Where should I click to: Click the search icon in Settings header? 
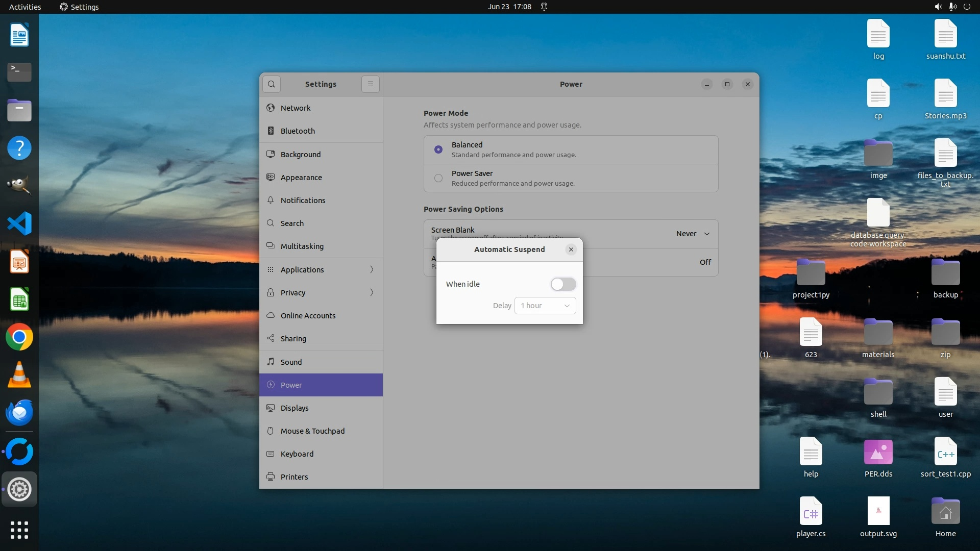pyautogui.click(x=272, y=84)
